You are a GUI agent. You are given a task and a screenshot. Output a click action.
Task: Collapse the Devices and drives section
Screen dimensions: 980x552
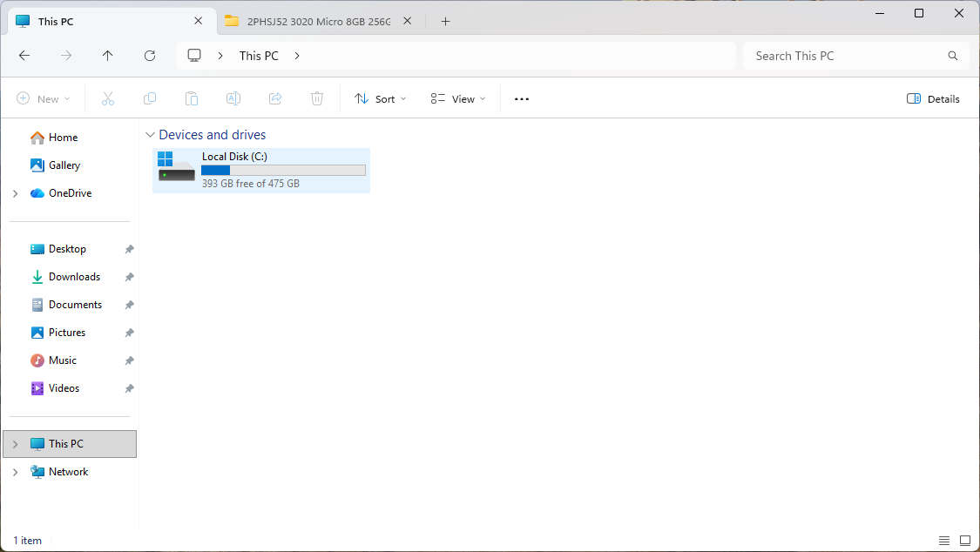(x=151, y=135)
